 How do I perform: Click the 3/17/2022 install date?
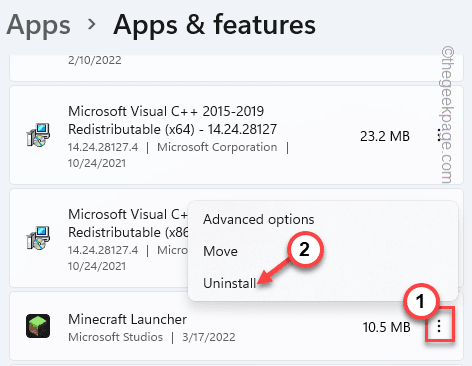pyautogui.click(x=209, y=337)
